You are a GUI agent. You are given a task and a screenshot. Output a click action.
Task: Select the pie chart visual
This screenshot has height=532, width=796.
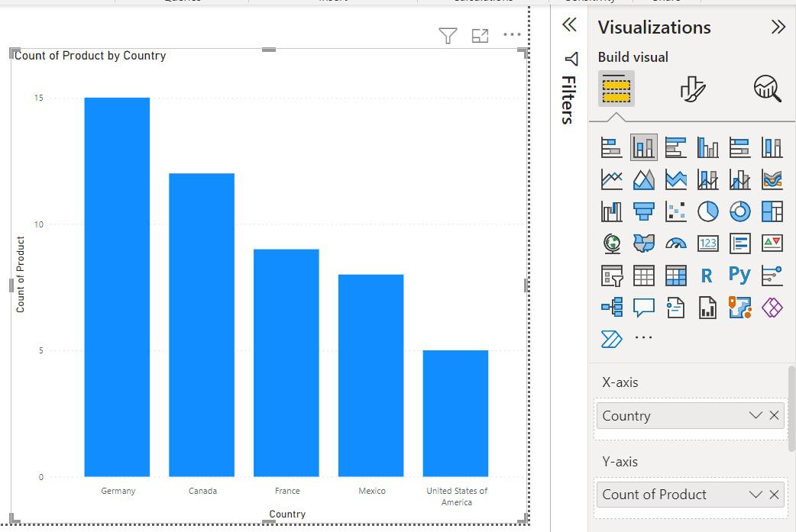point(707,211)
